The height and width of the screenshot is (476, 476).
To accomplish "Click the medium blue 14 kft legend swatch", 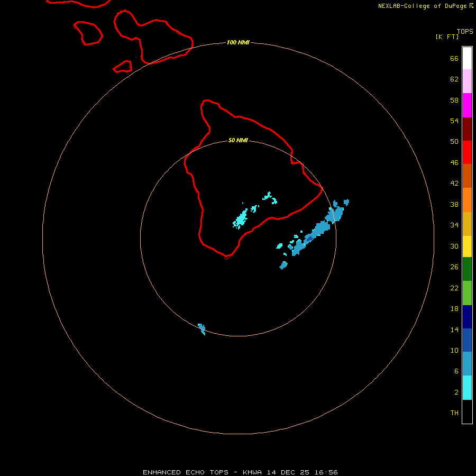I will point(467,340).
